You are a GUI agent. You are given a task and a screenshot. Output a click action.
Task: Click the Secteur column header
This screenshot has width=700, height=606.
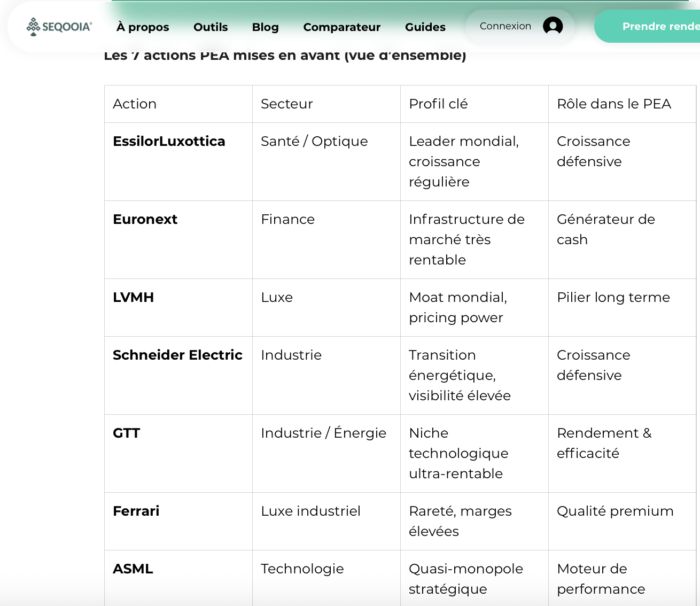(287, 104)
